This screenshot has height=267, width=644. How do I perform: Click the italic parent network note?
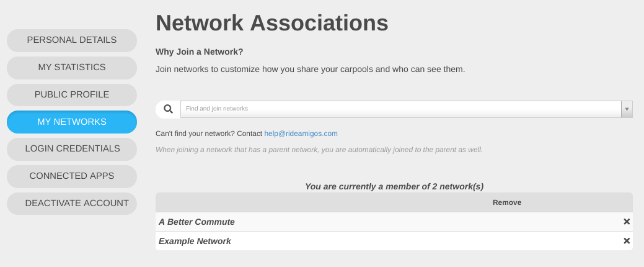319,150
